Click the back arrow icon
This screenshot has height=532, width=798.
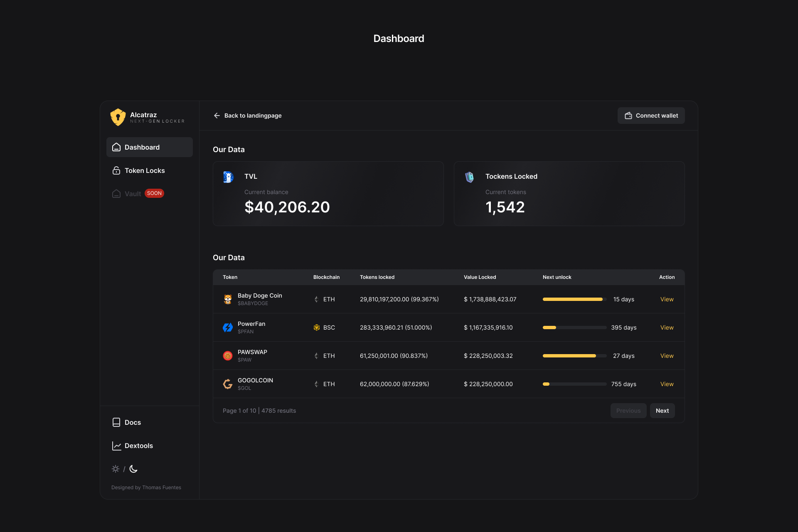[x=217, y=116]
